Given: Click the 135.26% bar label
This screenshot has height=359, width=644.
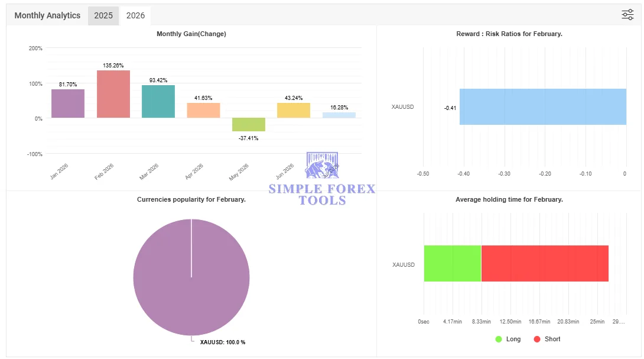Looking at the screenshot, I should click(x=113, y=66).
